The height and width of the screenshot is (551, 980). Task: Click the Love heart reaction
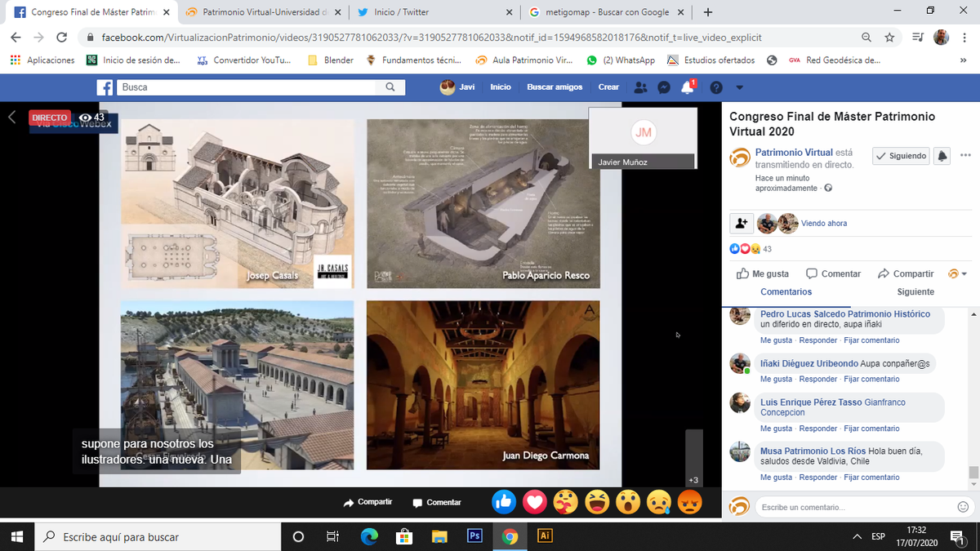click(x=535, y=503)
